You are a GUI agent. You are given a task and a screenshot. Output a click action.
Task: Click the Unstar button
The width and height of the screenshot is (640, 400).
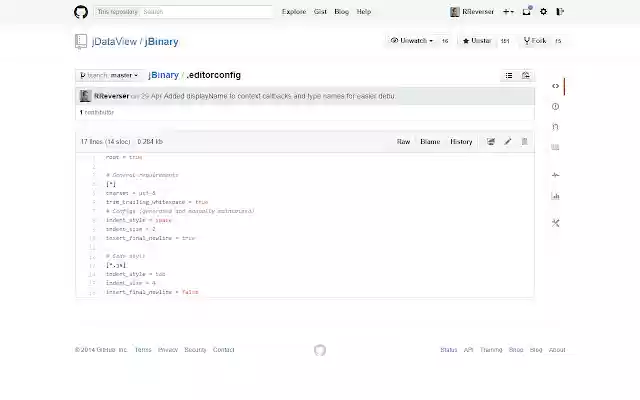click(477, 41)
